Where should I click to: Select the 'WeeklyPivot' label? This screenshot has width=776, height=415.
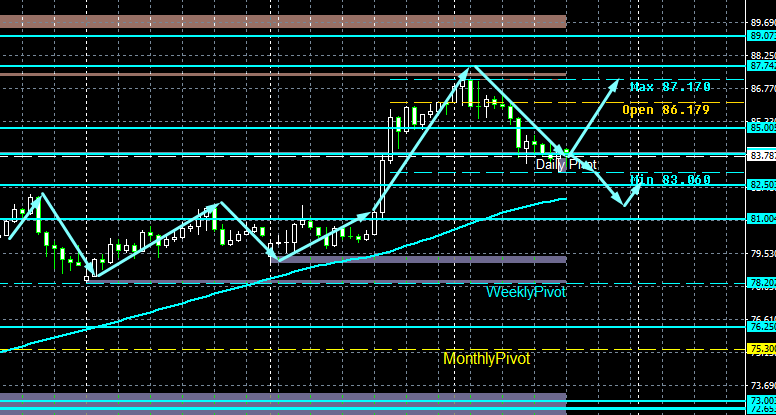tap(526, 292)
